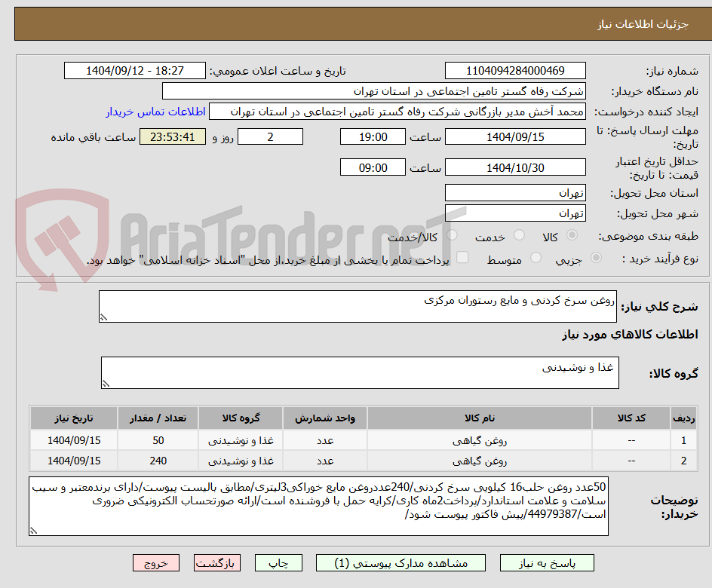Click the بازگشت back button
Viewport: 712px width, 588px height.
tap(217, 563)
